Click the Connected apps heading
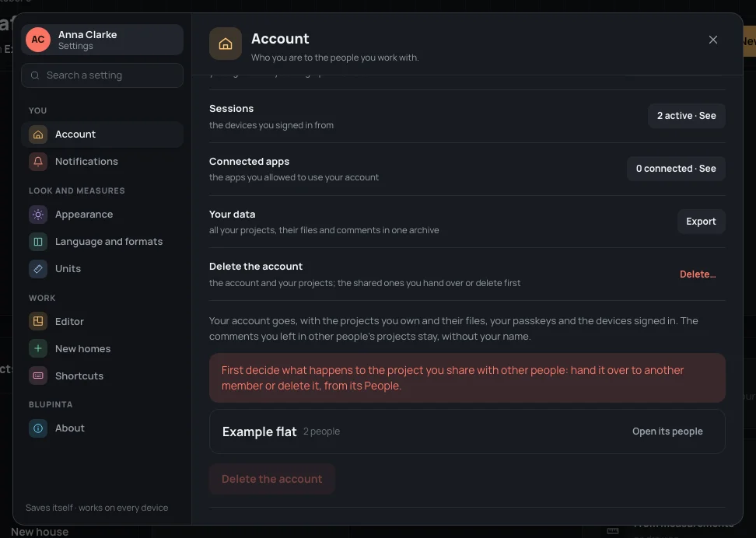This screenshot has width=756, height=538. [249, 162]
